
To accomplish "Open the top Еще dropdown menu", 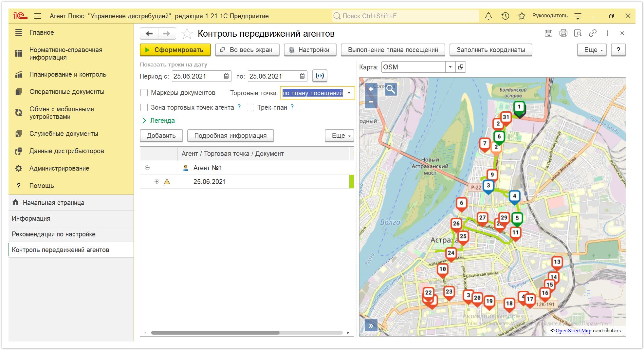I will click(592, 50).
